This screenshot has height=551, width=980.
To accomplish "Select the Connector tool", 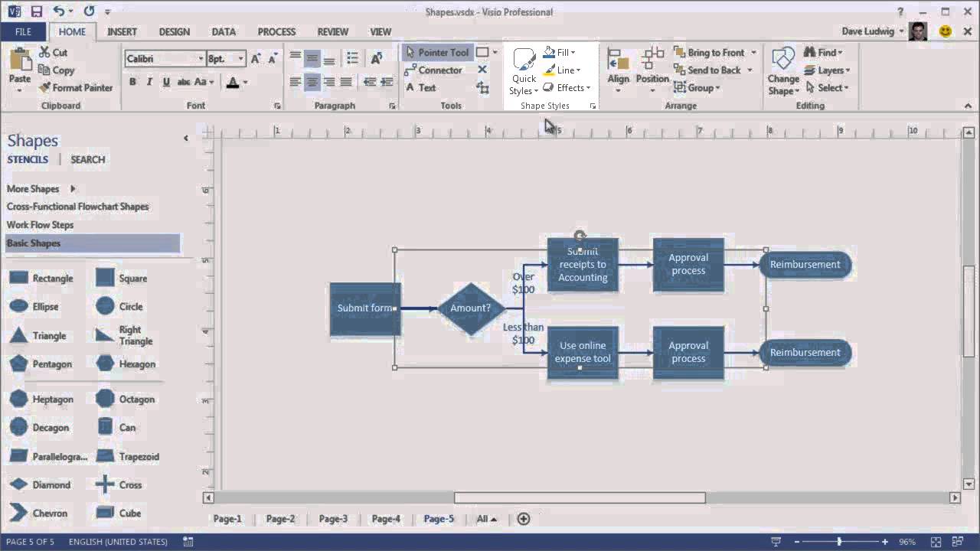I will 436,70.
